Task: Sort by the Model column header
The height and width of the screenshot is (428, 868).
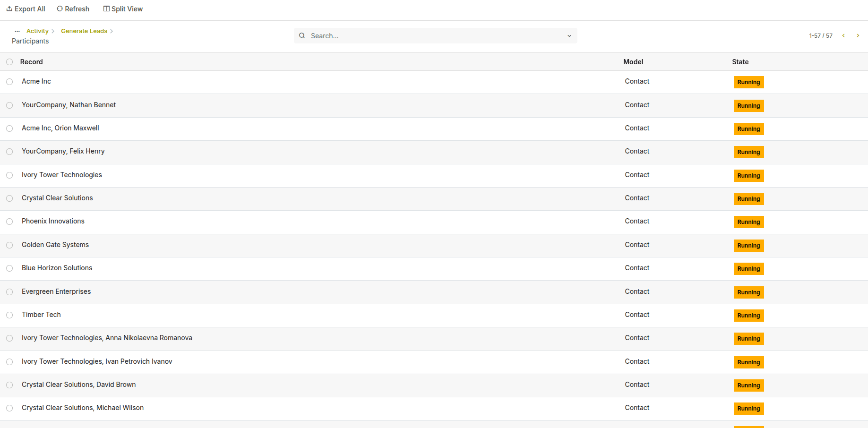Action: 633,62
